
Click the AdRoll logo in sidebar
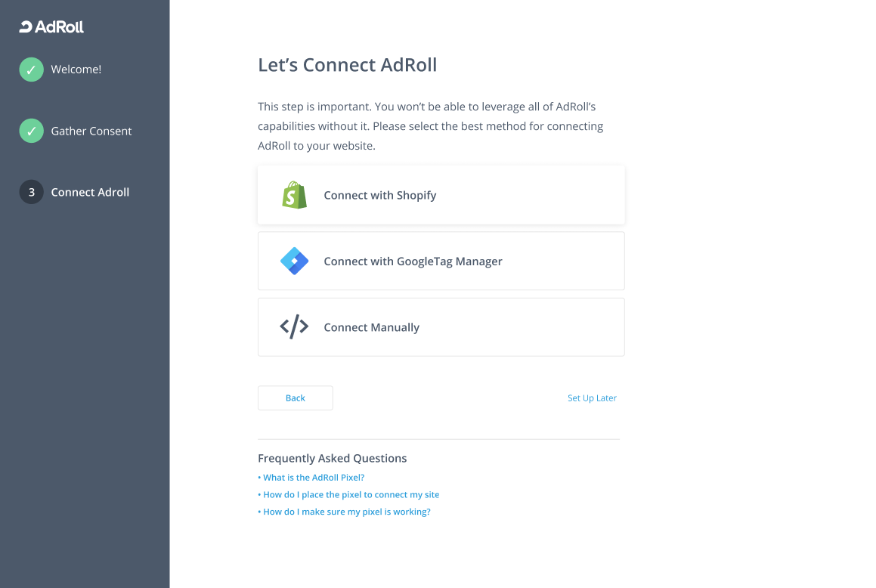tap(51, 26)
